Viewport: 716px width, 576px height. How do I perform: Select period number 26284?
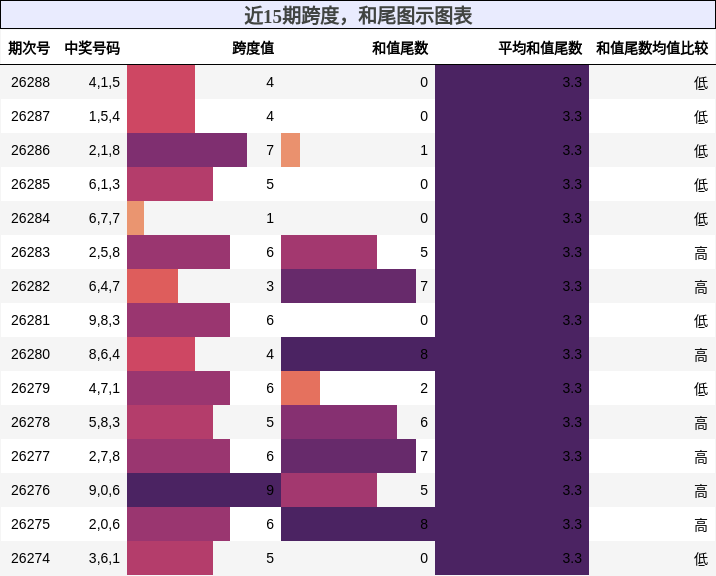(30, 218)
